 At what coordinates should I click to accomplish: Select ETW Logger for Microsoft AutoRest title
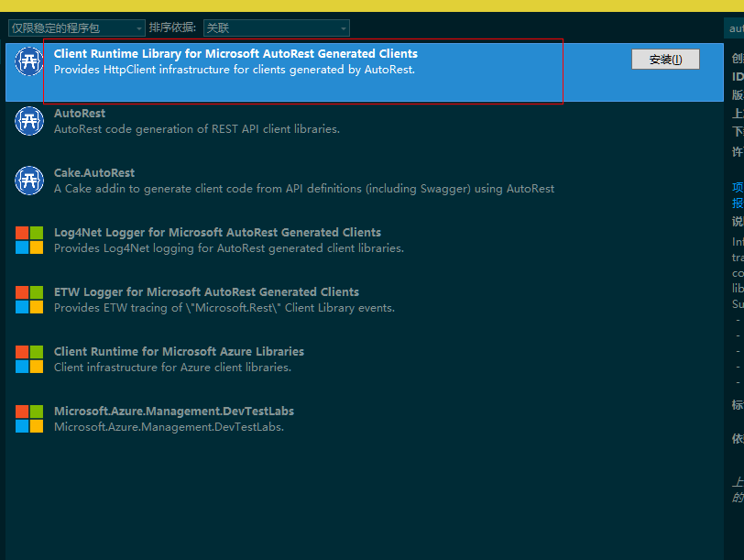click(206, 291)
